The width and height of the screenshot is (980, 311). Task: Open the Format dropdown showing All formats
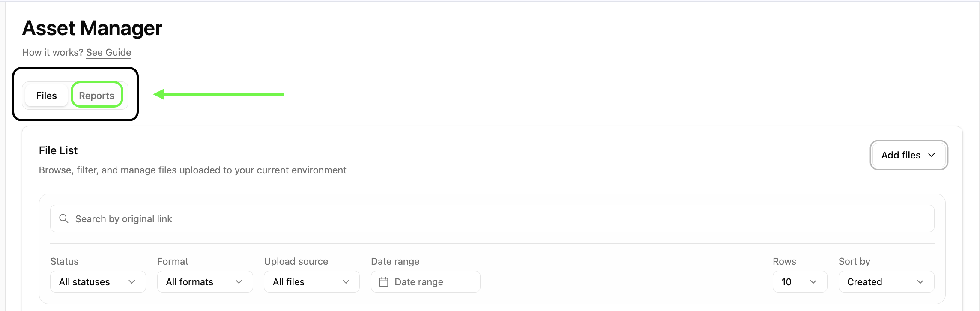205,282
